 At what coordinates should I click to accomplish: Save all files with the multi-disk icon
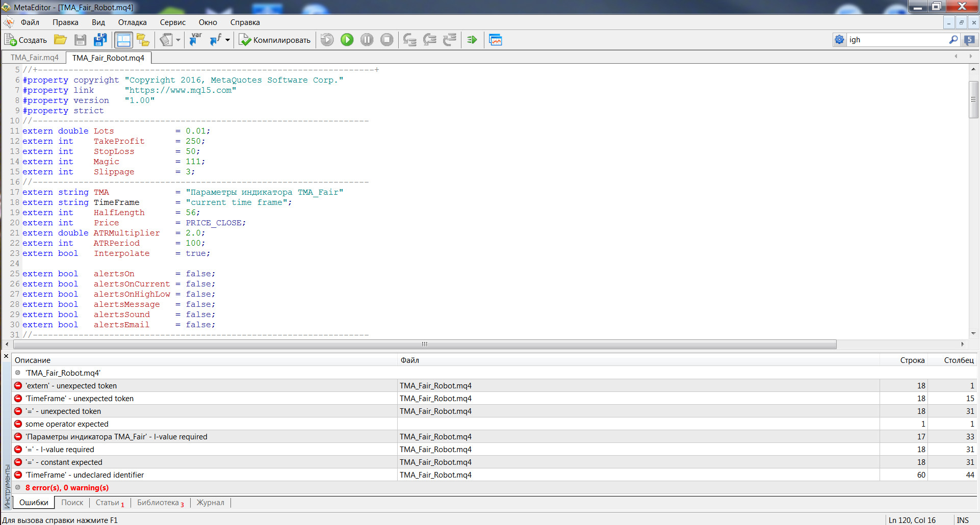tap(100, 40)
